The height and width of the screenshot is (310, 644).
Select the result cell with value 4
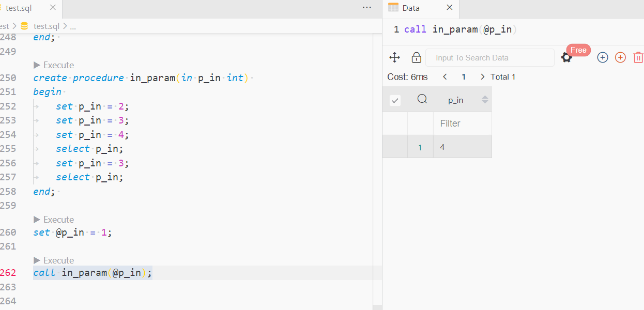pyautogui.click(x=463, y=147)
